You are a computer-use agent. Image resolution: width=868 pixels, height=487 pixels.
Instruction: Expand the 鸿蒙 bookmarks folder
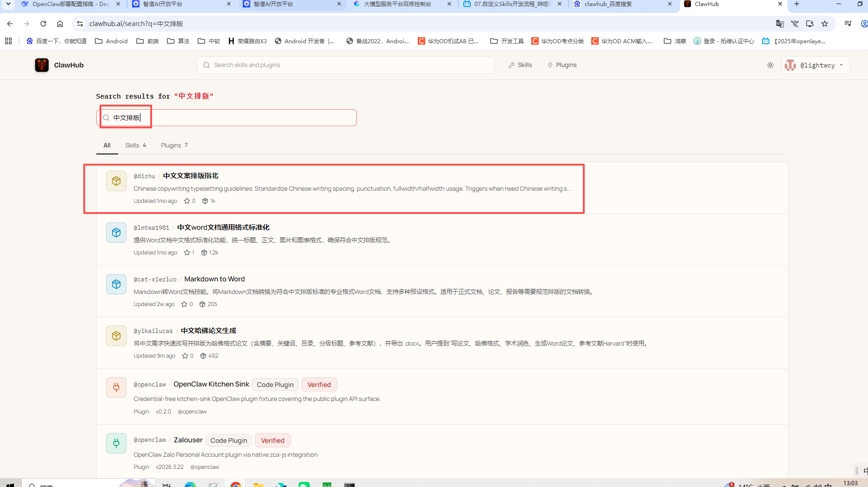click(675, 41)
